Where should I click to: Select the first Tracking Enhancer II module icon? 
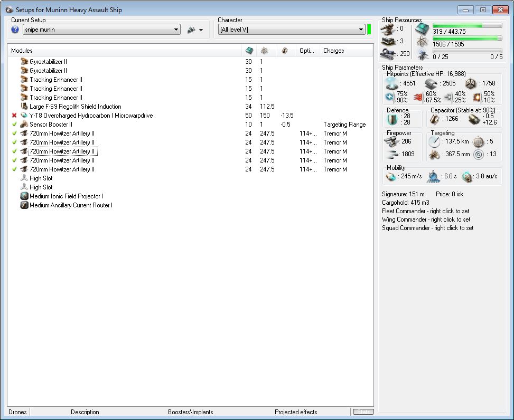[24, 80]
